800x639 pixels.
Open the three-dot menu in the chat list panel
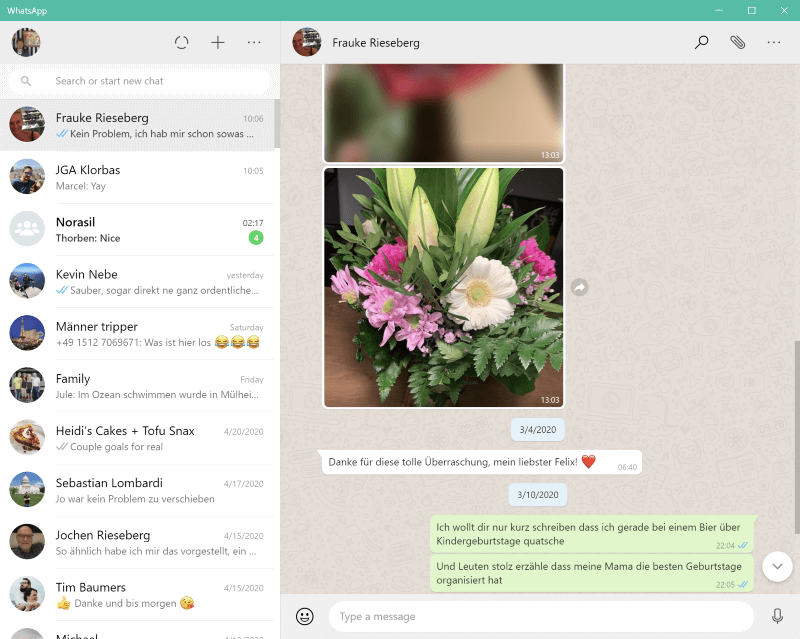pos(253,42)
